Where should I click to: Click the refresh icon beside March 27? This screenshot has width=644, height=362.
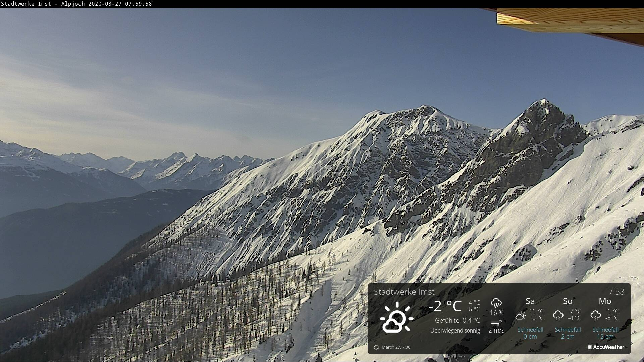[x=376, y=347]
